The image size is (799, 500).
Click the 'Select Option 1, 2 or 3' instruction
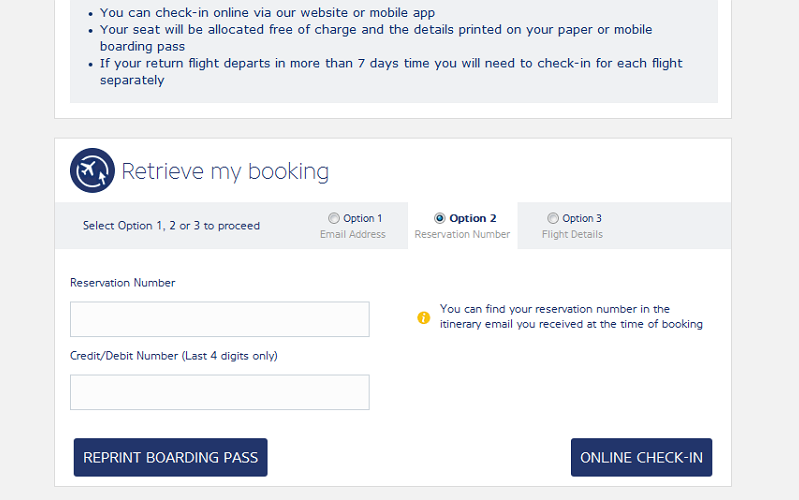tap(171, 226)
